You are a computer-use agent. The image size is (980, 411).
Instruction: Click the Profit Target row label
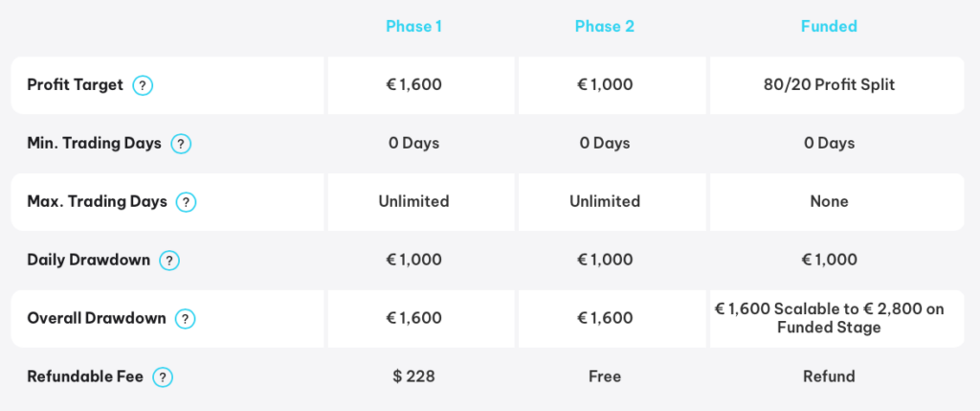[75, 84]
